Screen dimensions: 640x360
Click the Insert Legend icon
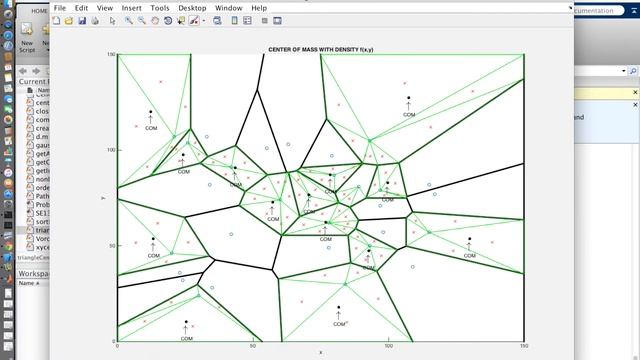coord(247,20)
